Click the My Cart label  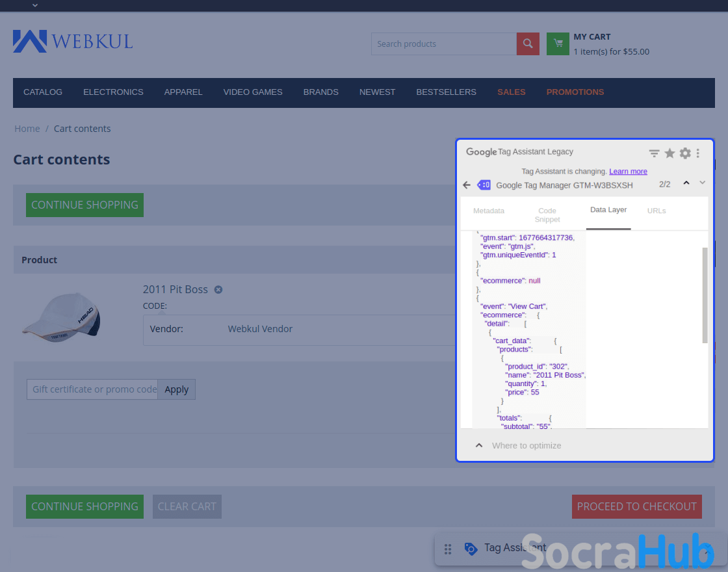tap(592, 36)
